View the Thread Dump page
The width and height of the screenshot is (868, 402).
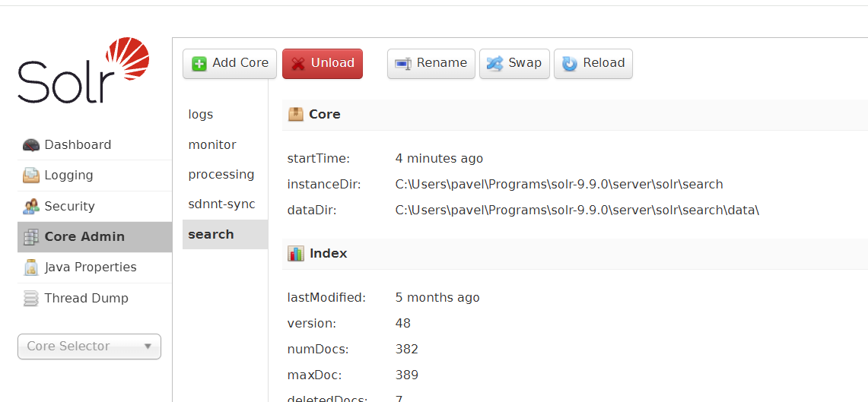(x=94, y=299)
